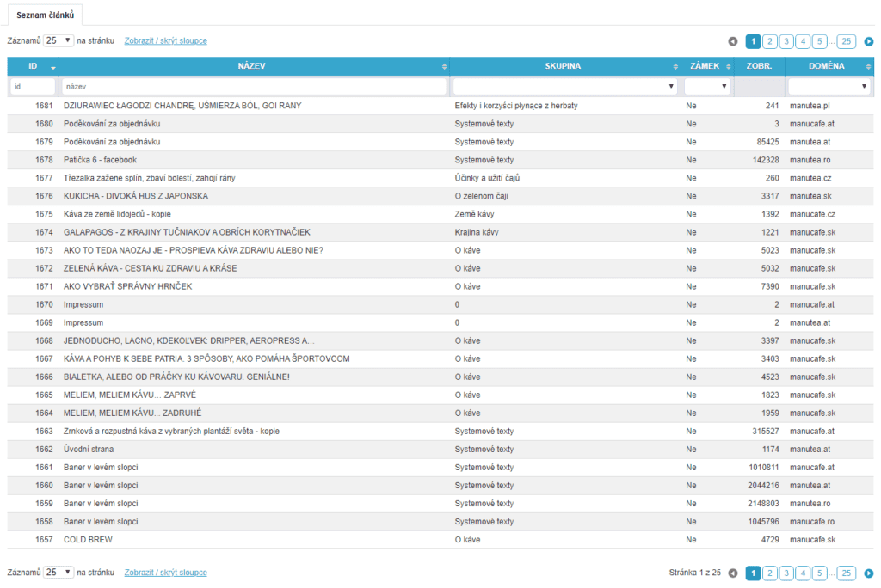Screen dimensions: 881x588
Task: Sort by Zámek column header
Action: 705,66
